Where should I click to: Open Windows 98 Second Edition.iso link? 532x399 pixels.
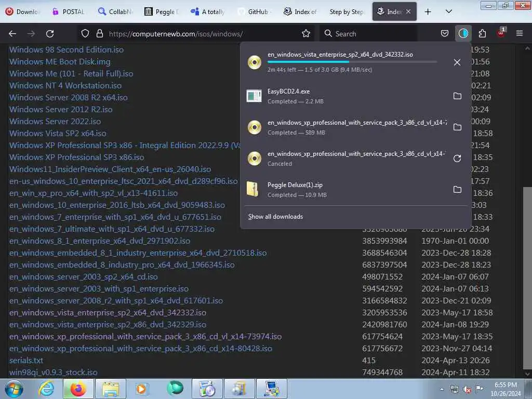point(66,49)
